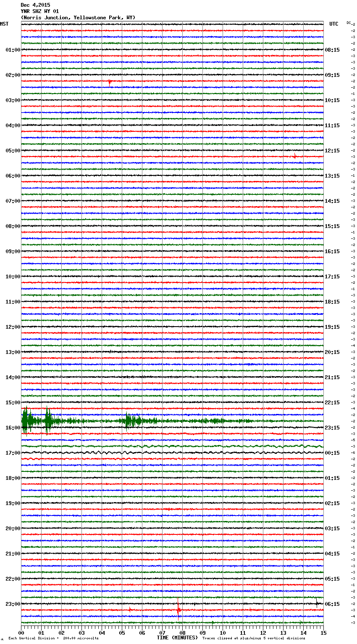Click the "Dec 4,2015" date header

coord(35,5)
